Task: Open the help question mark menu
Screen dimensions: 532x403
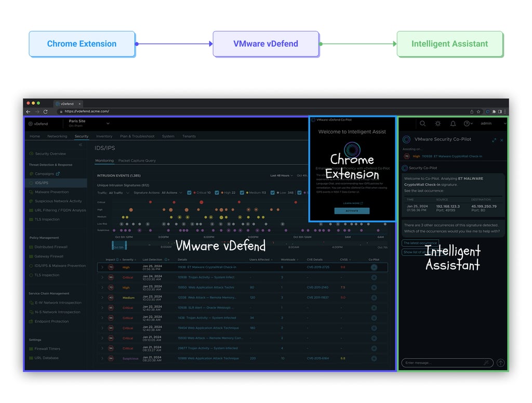Action: pos(468,124)
